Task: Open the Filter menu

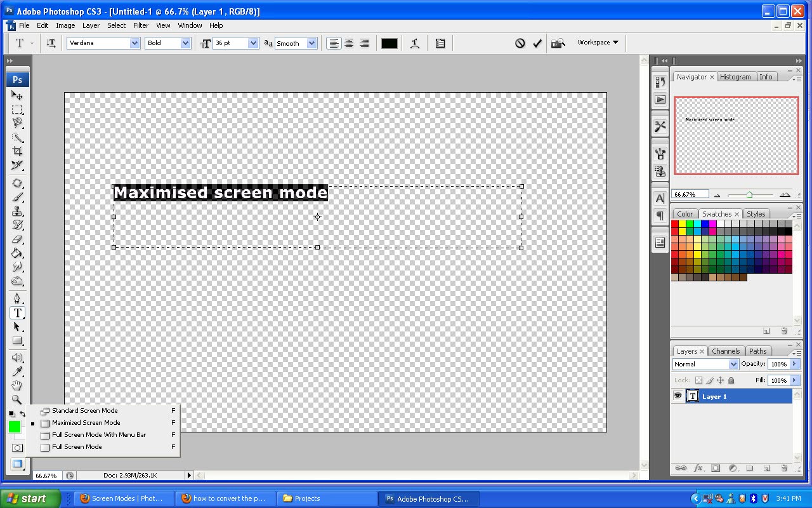Action: pyautogui.click(x=141, y=25)
